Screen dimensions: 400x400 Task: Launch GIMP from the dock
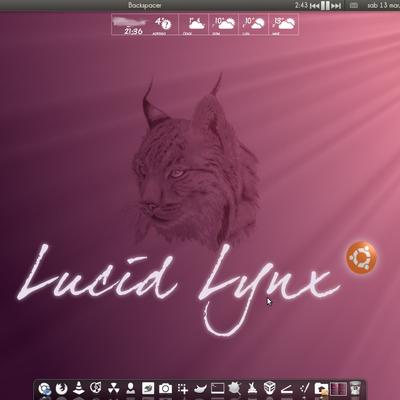(200, 389)
